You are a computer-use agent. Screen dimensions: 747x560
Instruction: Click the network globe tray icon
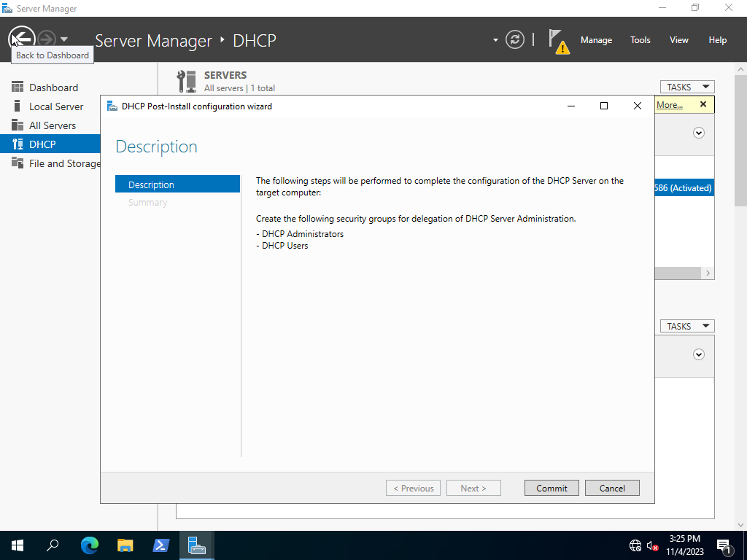tap(635, 545)
